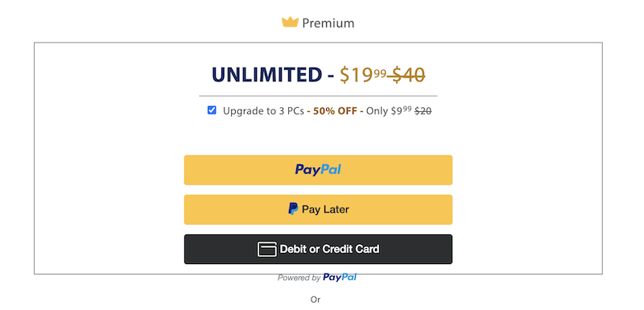Click the 50% OFF promotional text

[x=335, y=111]
